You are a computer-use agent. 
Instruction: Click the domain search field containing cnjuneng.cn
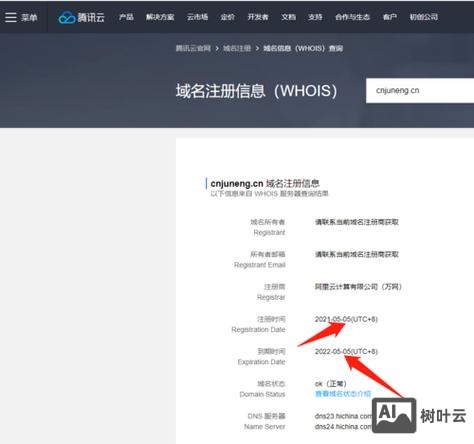420,91
